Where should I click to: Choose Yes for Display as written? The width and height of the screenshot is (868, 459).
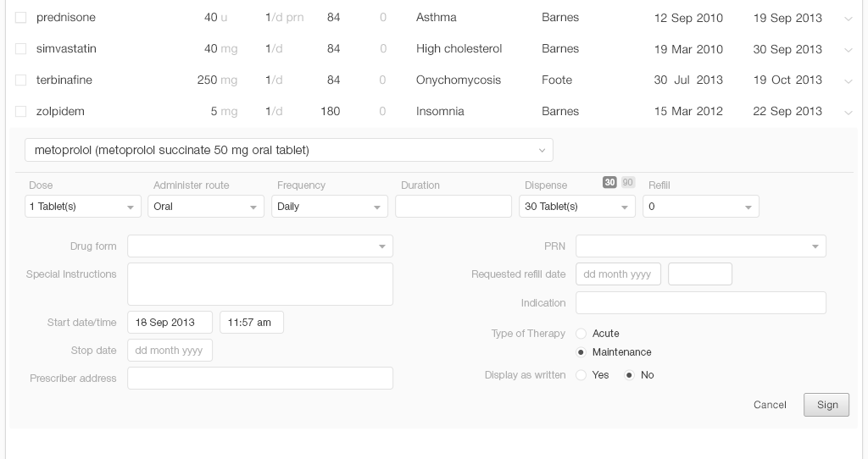tap(581, 375)
